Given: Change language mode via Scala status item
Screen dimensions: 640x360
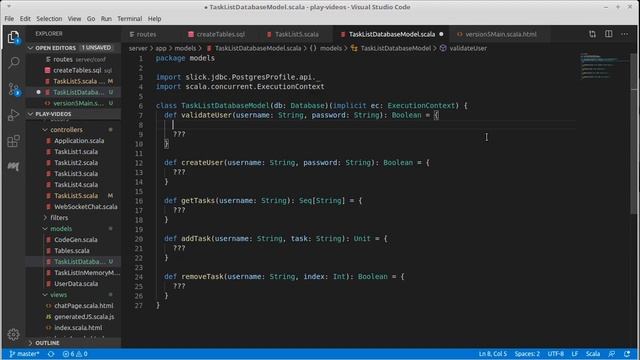Looking at the screenshot, I should pyautogui.click(x=593, y=354).
